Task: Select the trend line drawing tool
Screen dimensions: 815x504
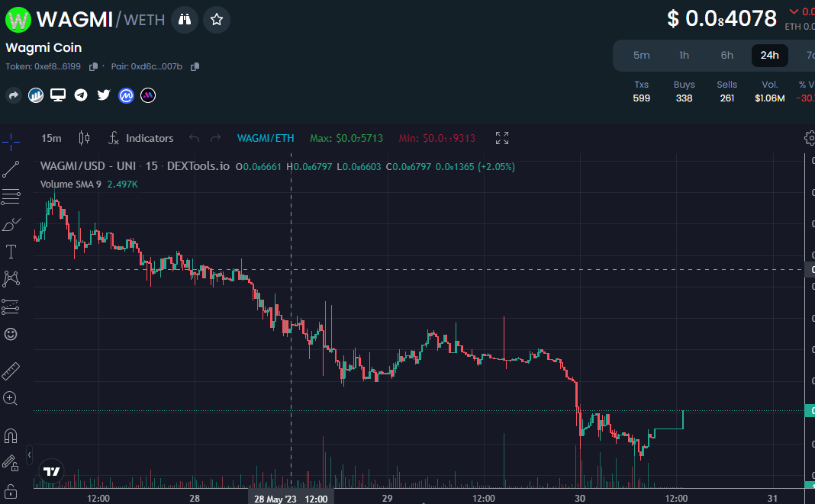Action: click(x=11, y=169)
